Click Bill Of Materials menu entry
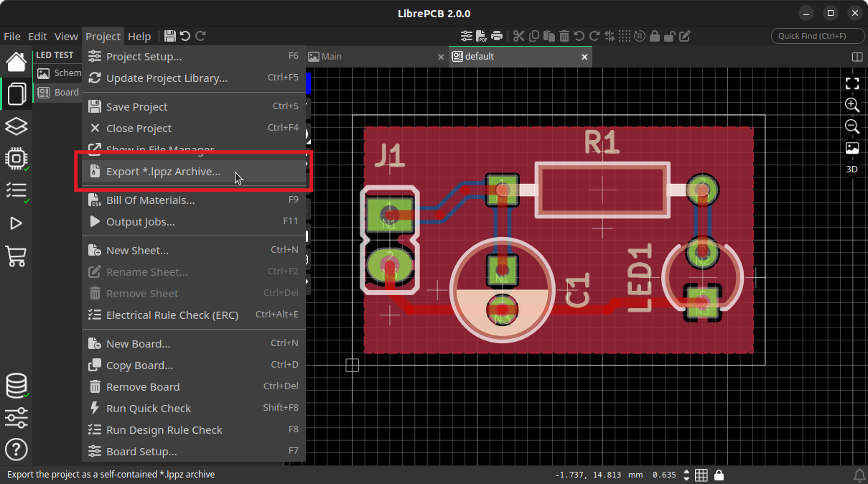Screen dimensions: 868x484 pyautogui.click(x=151, y=200)
